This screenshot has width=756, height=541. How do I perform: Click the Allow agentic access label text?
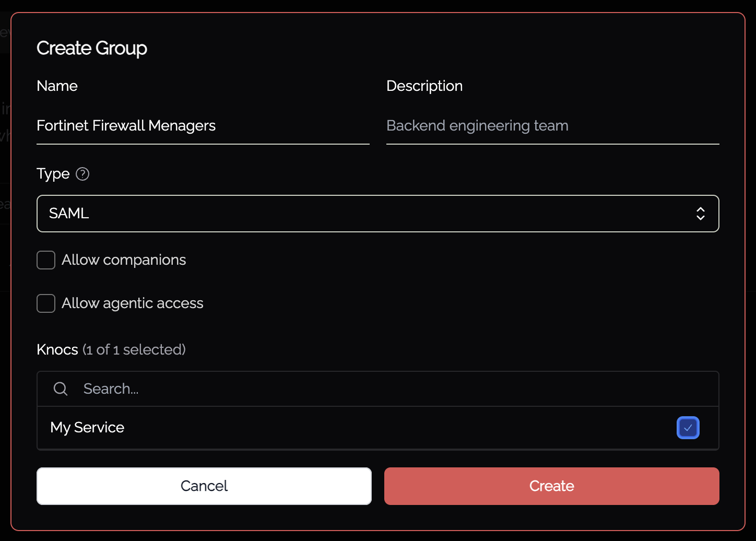click(133, 303)
